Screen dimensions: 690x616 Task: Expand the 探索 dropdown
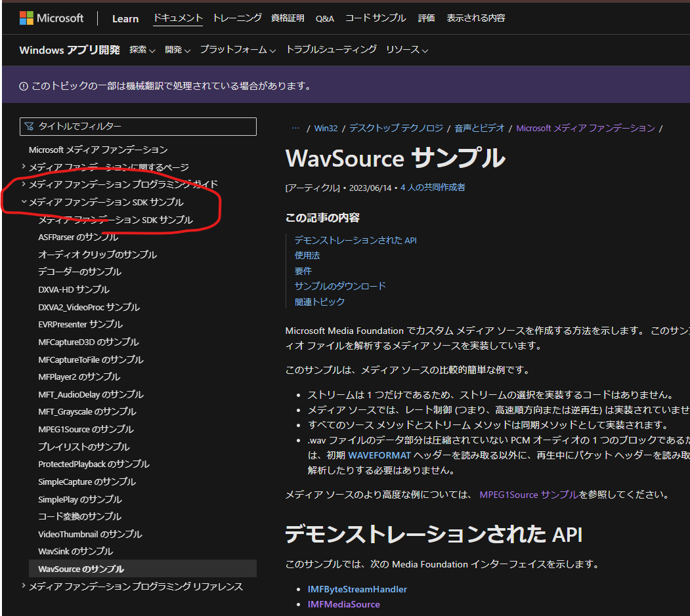click(142, 50)
